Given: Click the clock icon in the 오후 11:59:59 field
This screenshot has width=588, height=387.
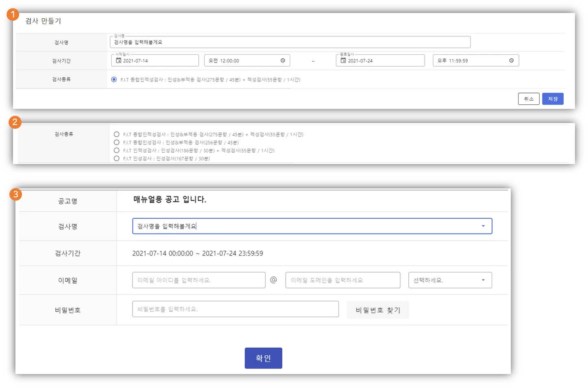Looking at the screenshot, I should pos(512,61).
